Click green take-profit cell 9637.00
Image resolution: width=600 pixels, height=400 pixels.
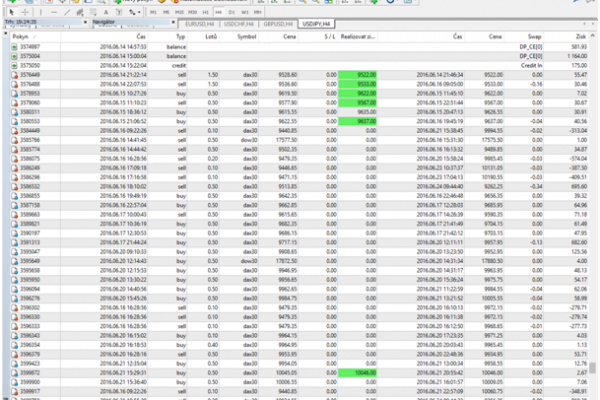[357, 121]
